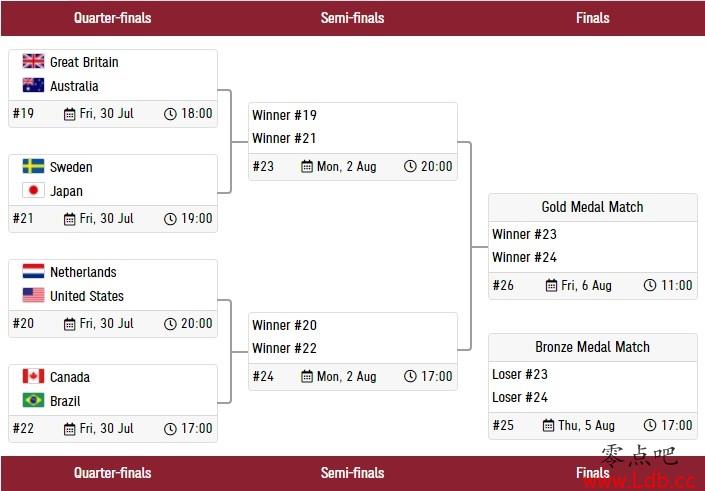Click the Australia flag icon

(x=33, y=85)
